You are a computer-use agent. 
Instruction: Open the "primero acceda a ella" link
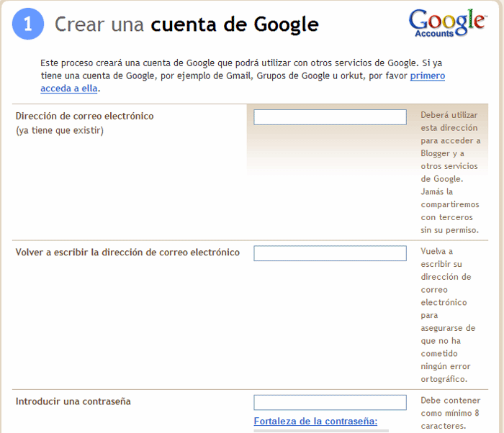427,76
